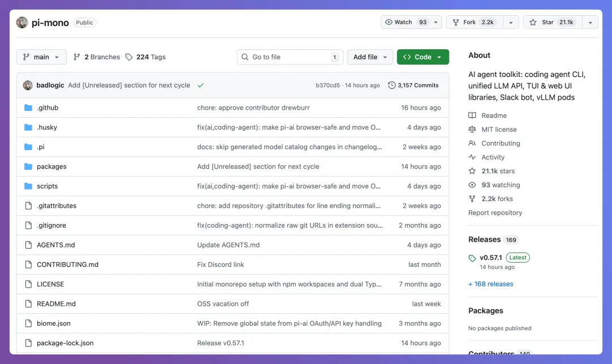612x364 pixels.
Task: Click the scripts folder icon
Action: pyautogui.click(x=28, y=186)
